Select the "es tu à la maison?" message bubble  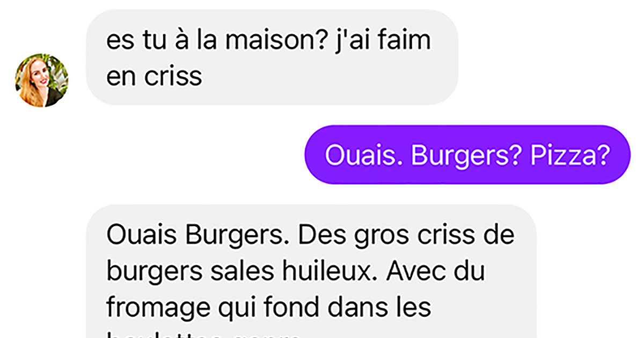click(272, 57)
